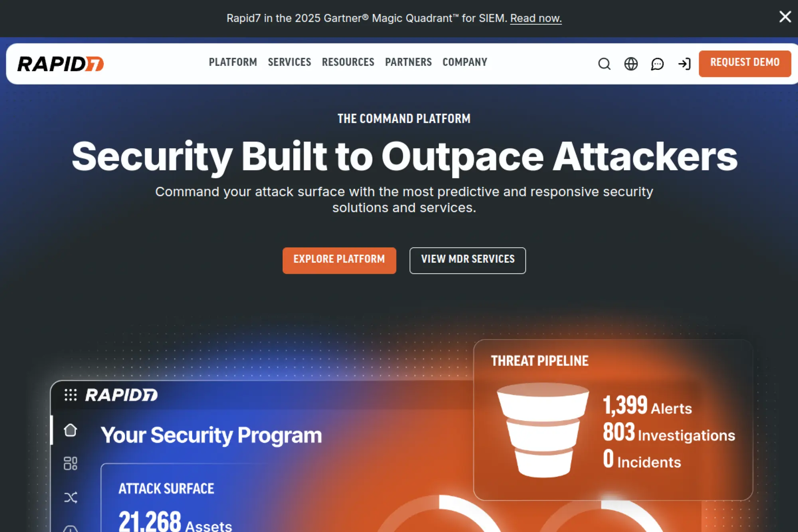Click the nine-dot app launcher icon
This screenshot has width=798, height=532.
pyautogui.click(x=71, y=395)
